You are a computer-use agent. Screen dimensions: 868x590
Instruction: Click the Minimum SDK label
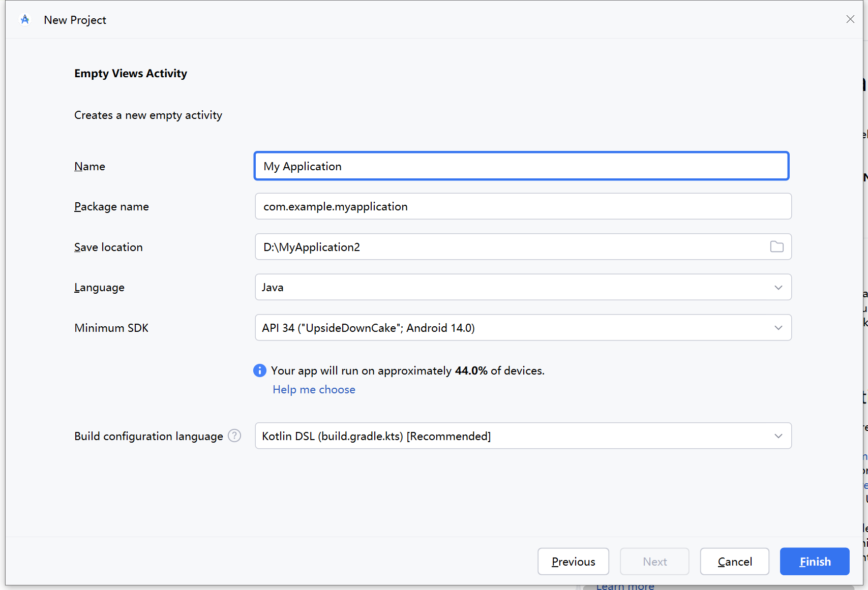pyautogui.click(x=111, y=328)
